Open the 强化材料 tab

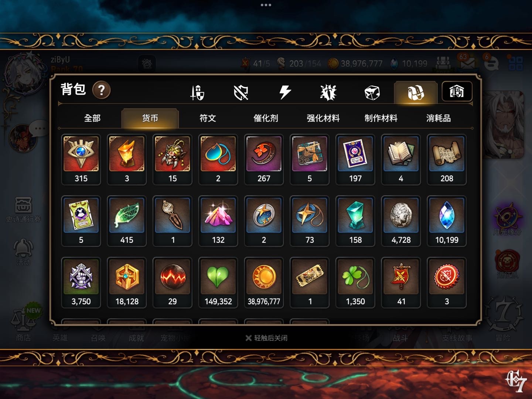323,118
